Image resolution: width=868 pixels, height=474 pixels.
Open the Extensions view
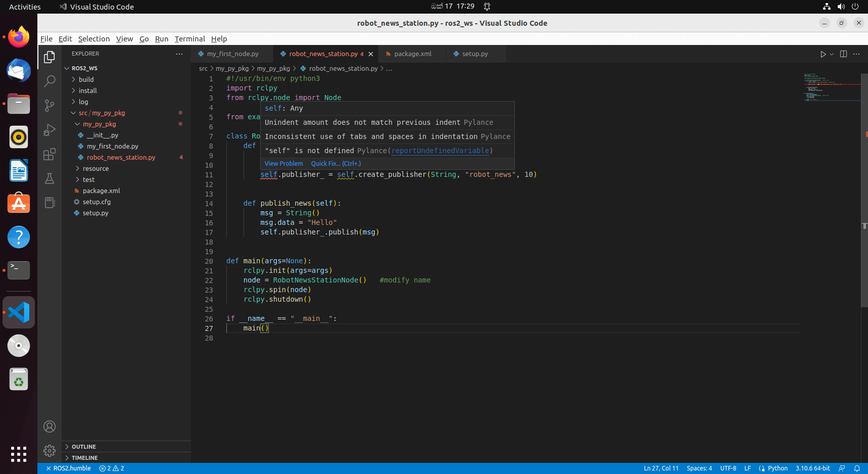point(50,154)
